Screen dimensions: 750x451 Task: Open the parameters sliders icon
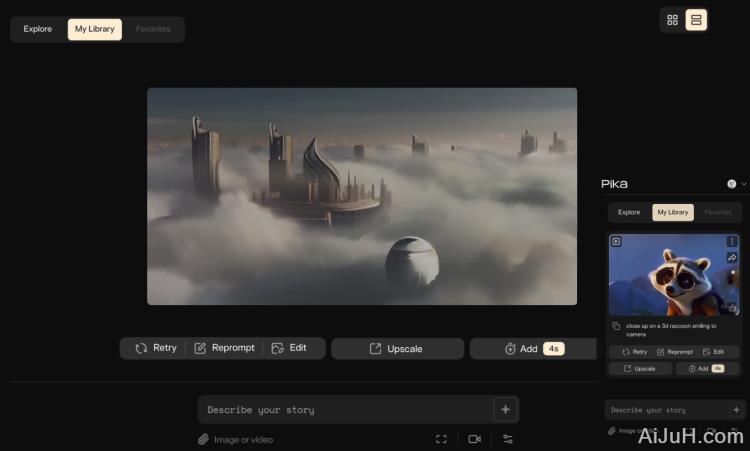tap(508, 439)
